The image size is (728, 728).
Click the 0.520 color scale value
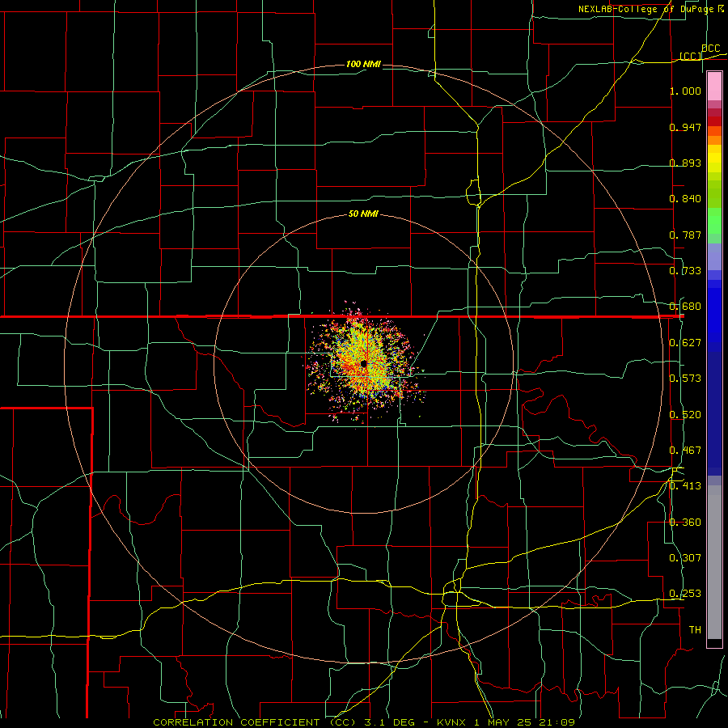(685, 415)
